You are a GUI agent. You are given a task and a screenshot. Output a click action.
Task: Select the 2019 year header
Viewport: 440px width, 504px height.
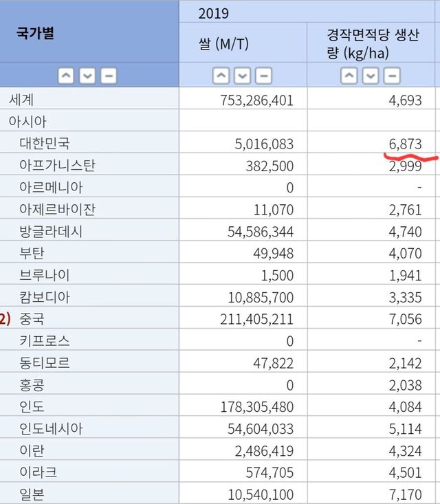[x=213, y=13]
